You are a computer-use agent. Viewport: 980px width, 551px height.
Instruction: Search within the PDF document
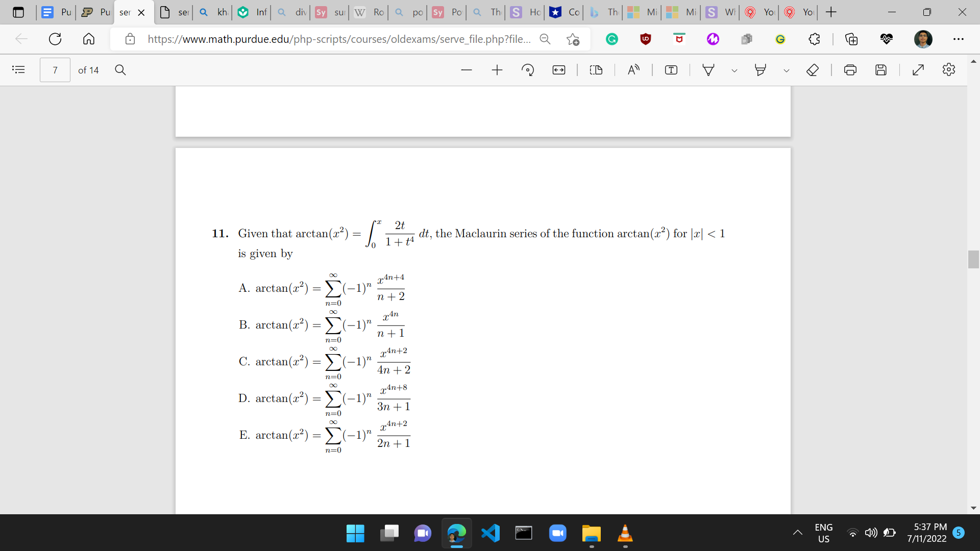[x=120, y=70]
